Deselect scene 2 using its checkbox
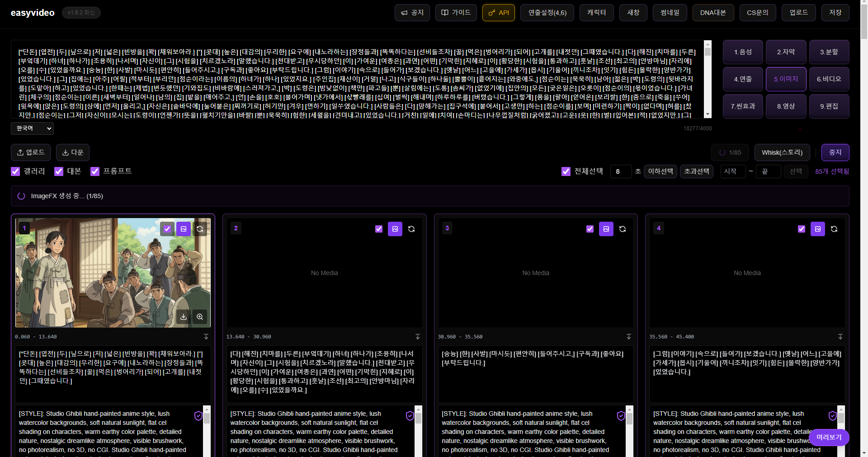 (379, 229)
